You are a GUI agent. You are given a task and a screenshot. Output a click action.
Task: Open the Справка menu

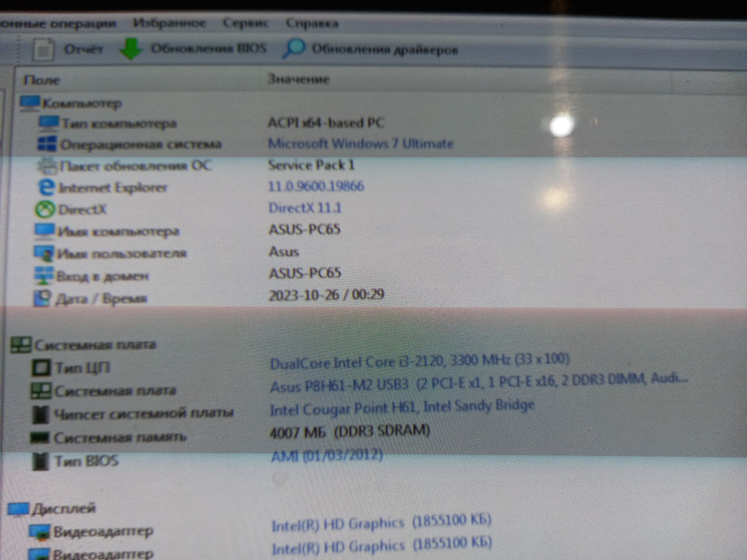[312, 23]
